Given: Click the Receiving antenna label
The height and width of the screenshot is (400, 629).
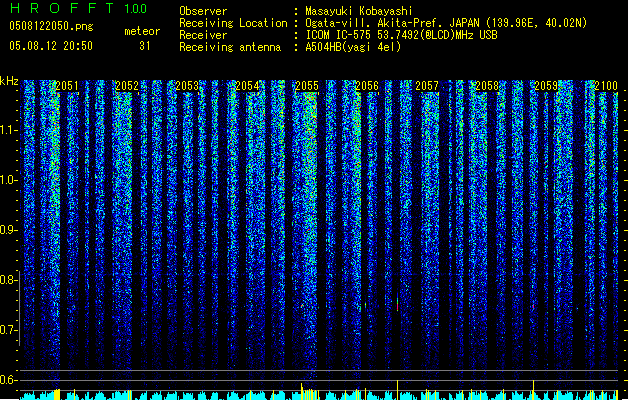Looking at the screenshot, I should coord(230,47).
